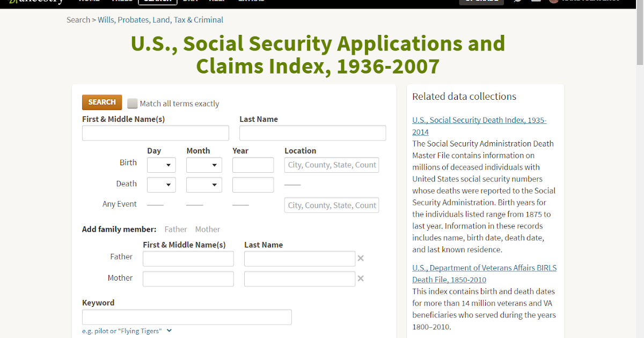Click the Mother last name field
The height and width of the screenshot is (338, 644).
click(299, 279)
